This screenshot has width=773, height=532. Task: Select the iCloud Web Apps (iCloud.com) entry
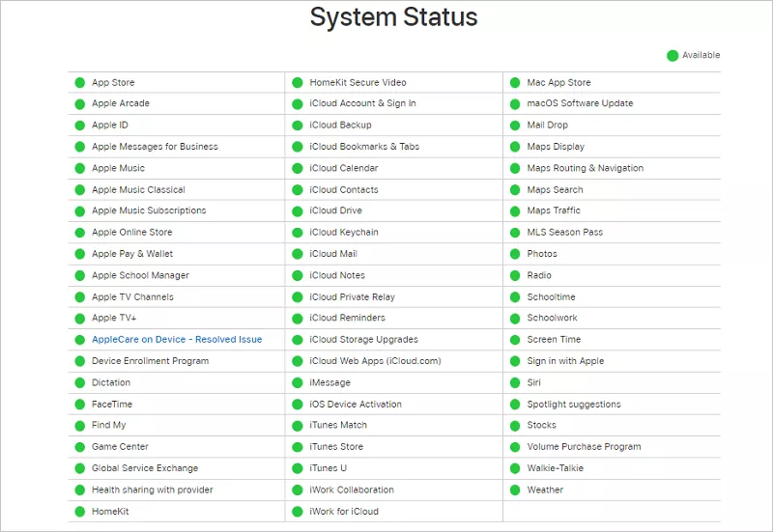click(375, 361)
